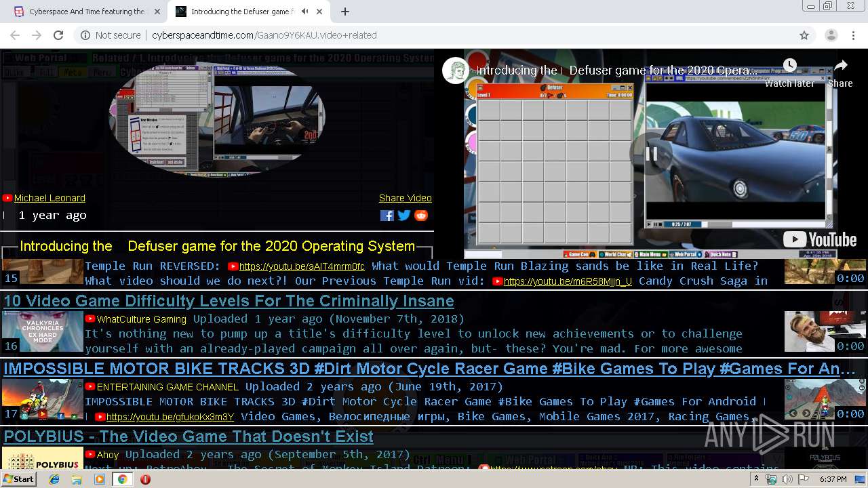Open ENTERTAINING GAME CHANNEL link
The height and width of the screenshot is (488, 868).
(167, 387)
